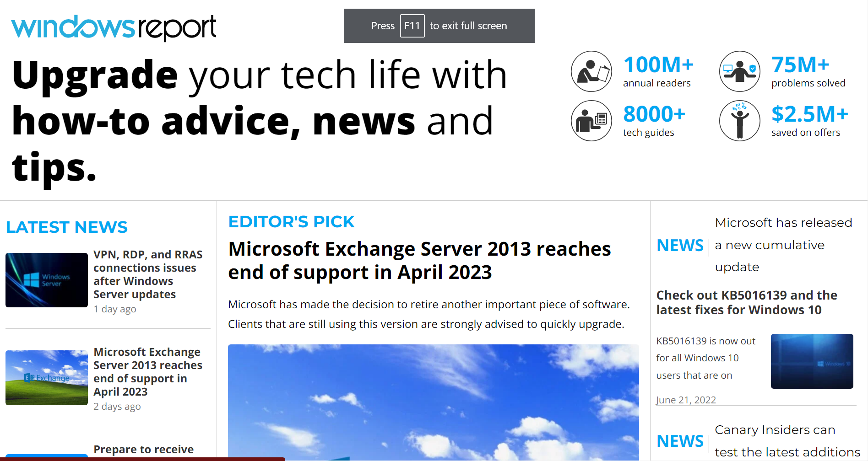Open the VPN, RDP, and RRAS connections article

point(148,274)
